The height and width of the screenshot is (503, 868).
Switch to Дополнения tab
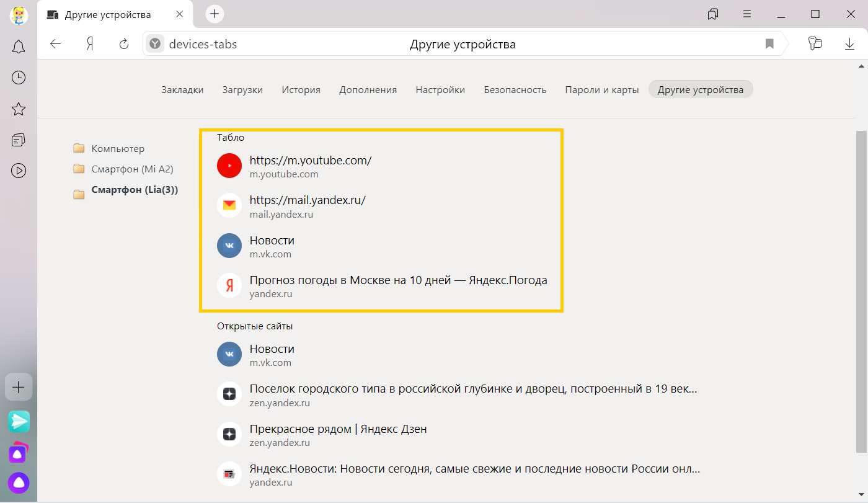click(x=368, y=90)
